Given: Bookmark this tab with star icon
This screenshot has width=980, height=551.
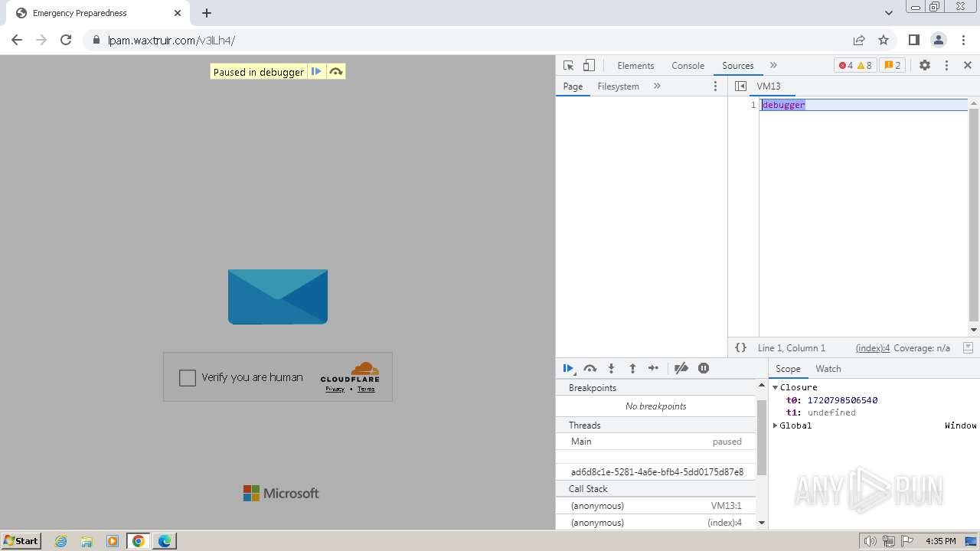Looking at the screenshot, I should point(884,40).
